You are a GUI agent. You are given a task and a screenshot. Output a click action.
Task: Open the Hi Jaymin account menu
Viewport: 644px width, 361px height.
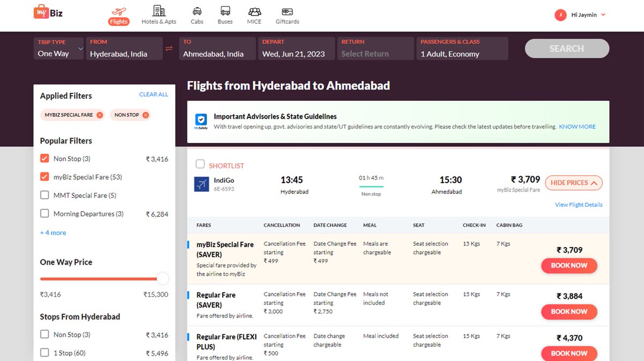(x=581, y=15)
